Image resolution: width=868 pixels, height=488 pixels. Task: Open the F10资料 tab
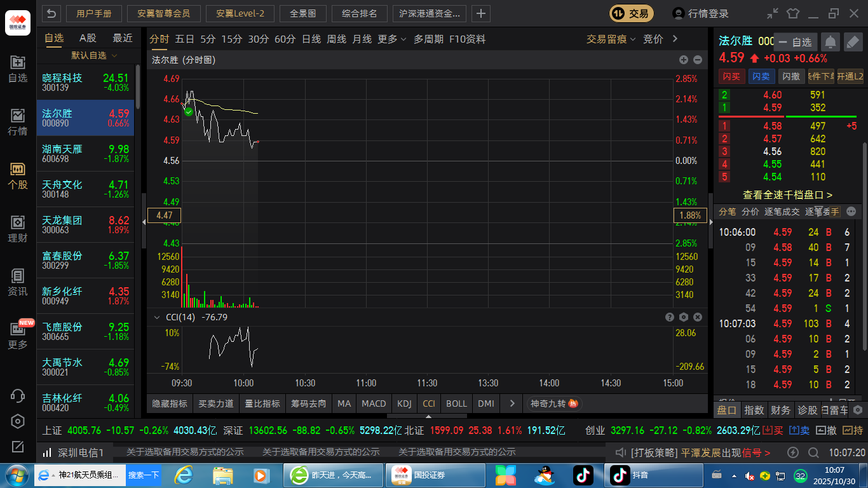tap(467, 39)
